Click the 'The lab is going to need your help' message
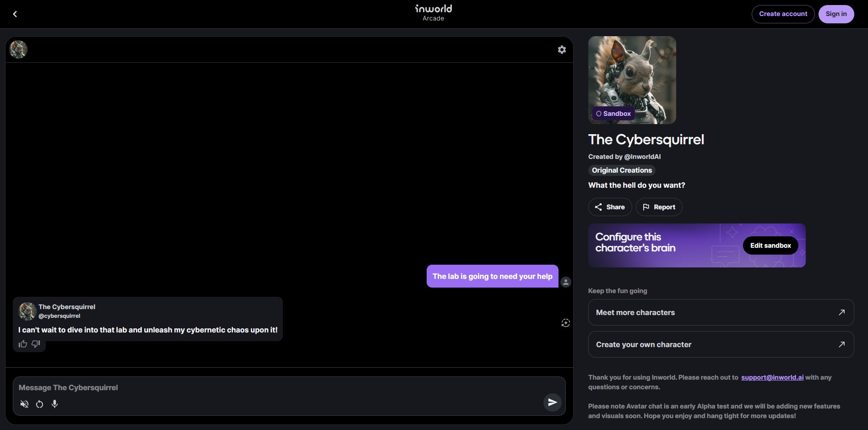This screenshot has height=430, width=868. pos(493,276)
